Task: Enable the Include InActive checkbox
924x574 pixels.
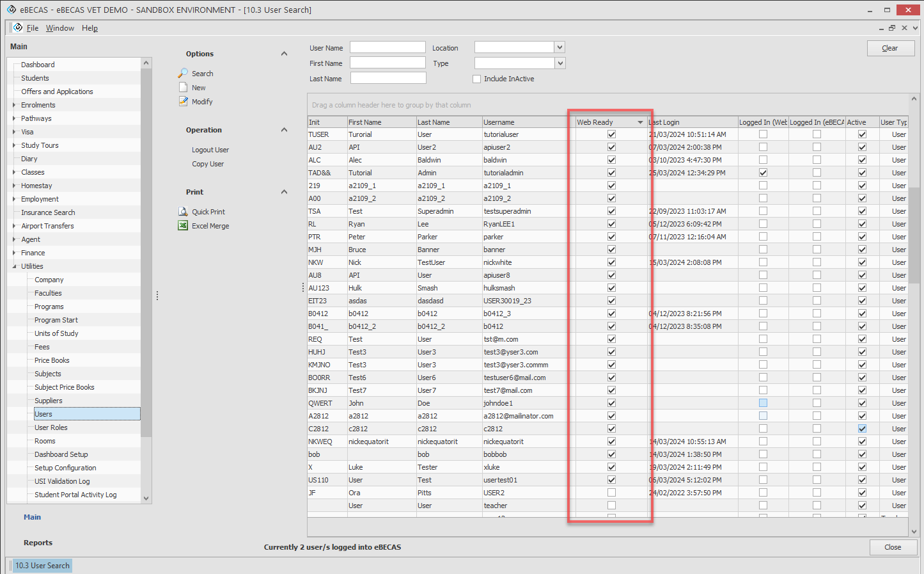Action: coord(476,79)
